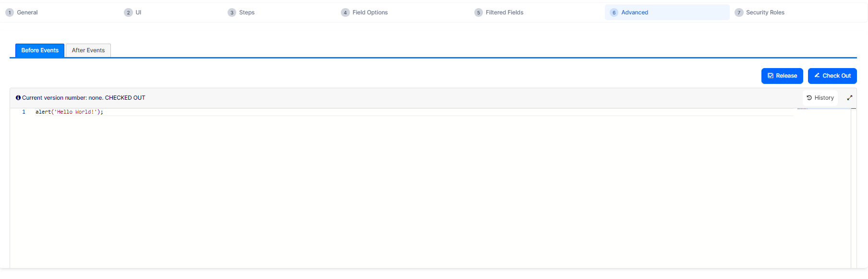
Task: Click the empty area of the code editor
Action: click(x=384, y=192)
